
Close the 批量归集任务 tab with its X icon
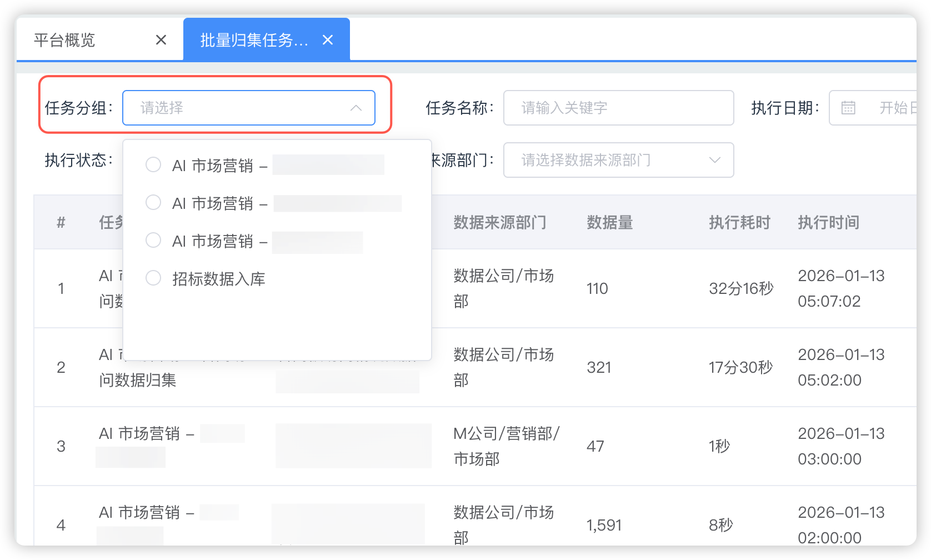click(328, 40)
